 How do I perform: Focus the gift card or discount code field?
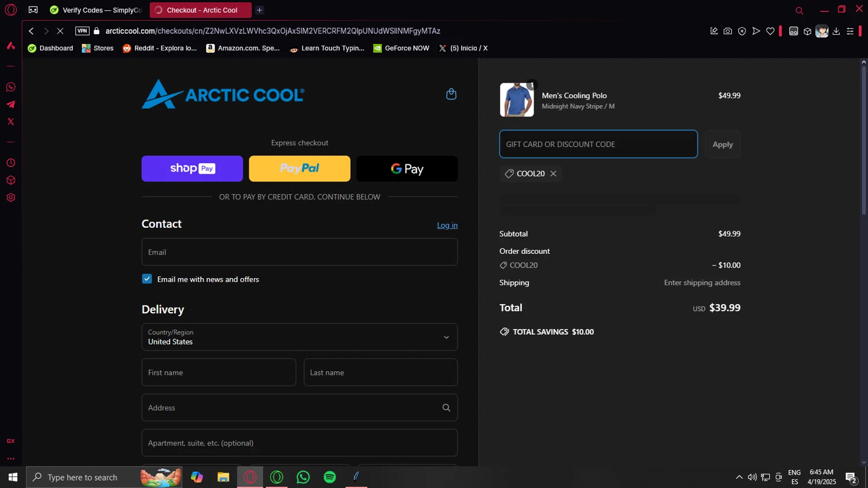[598, 144]
